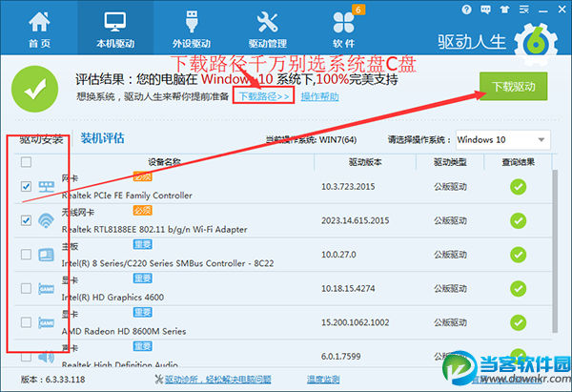Click version 10.0.27.0 cell

[338, 255]
